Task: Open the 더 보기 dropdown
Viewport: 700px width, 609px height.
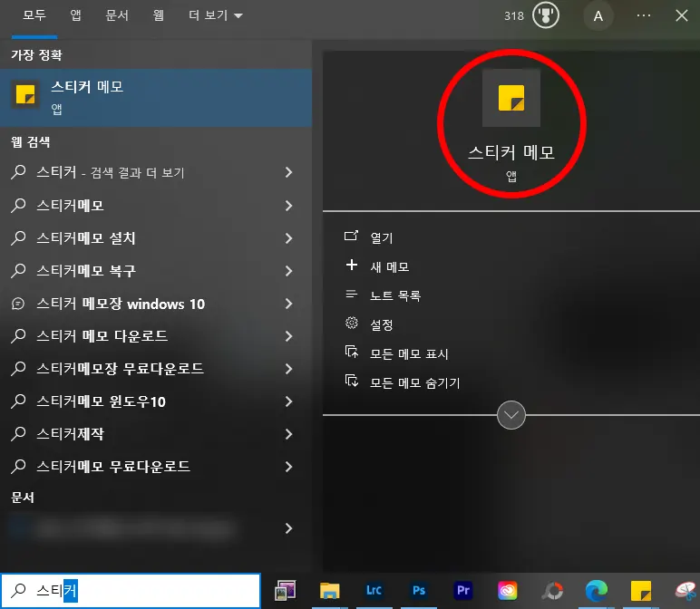Action: click(x=216, y=15)
